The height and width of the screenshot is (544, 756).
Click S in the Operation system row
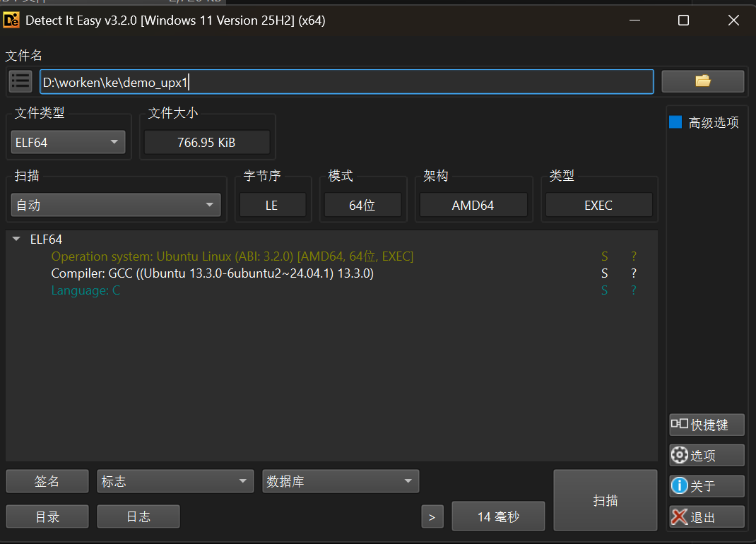point(604,256)
